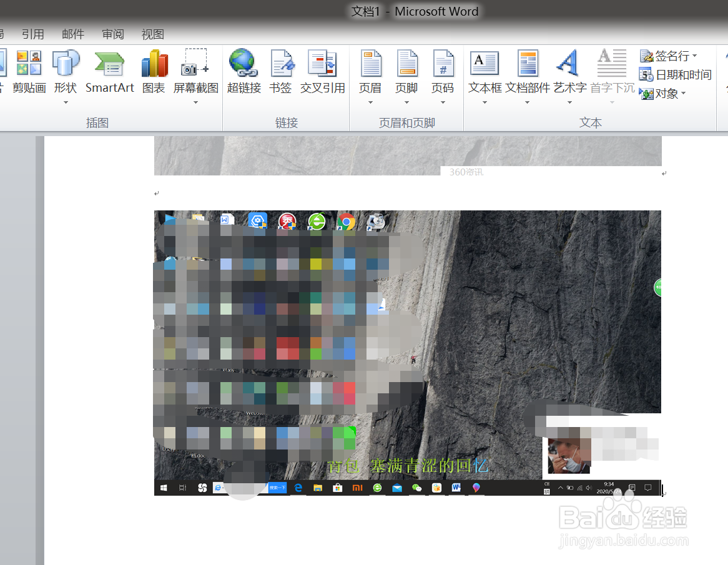
Task: Insert 日期和时间 date and time
Action: [x=675, y=75]
